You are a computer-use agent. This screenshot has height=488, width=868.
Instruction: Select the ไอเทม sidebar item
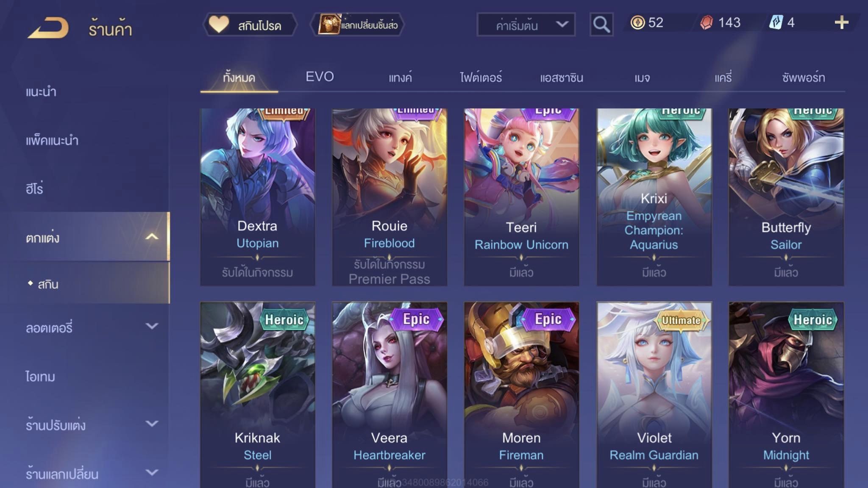[x=40, y=376]
